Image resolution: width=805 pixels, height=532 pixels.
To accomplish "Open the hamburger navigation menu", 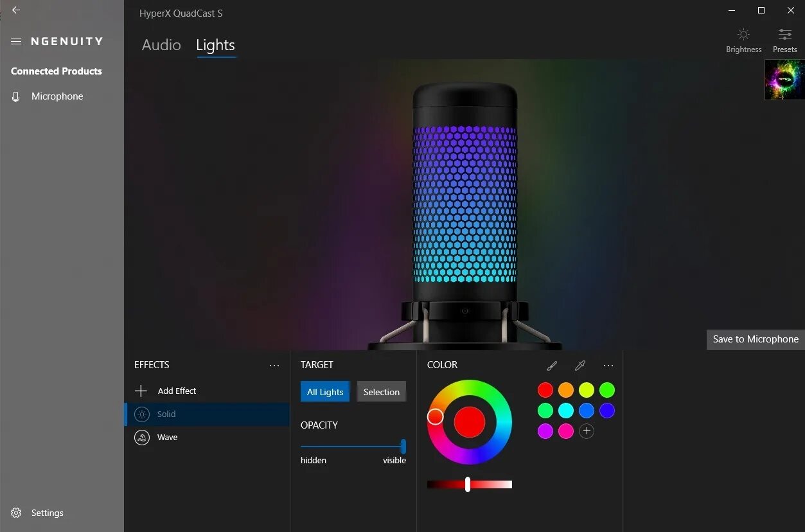I will point(16,41).
